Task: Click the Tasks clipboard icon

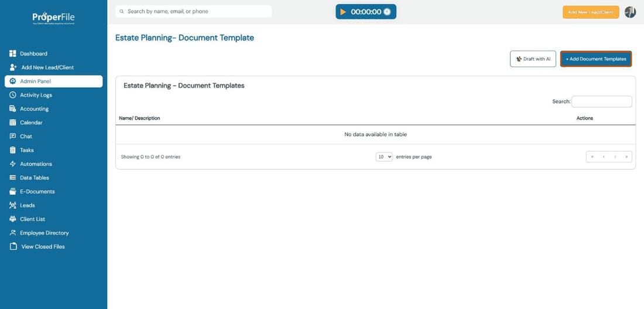Action: 13,150
